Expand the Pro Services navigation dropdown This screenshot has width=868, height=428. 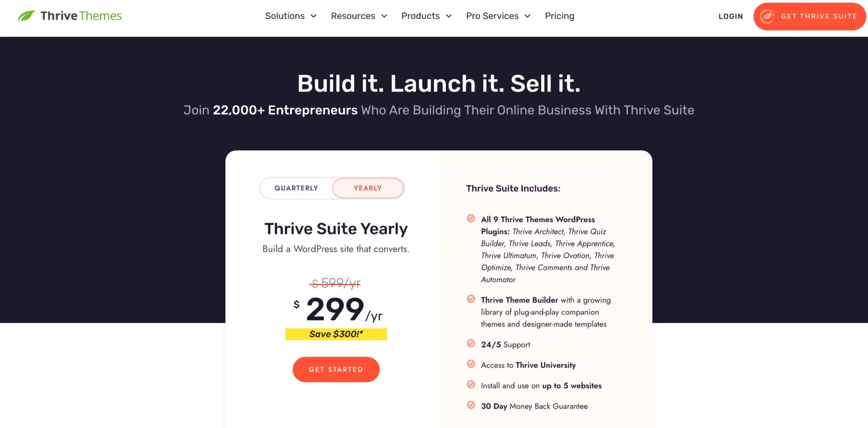pos(496,16)
